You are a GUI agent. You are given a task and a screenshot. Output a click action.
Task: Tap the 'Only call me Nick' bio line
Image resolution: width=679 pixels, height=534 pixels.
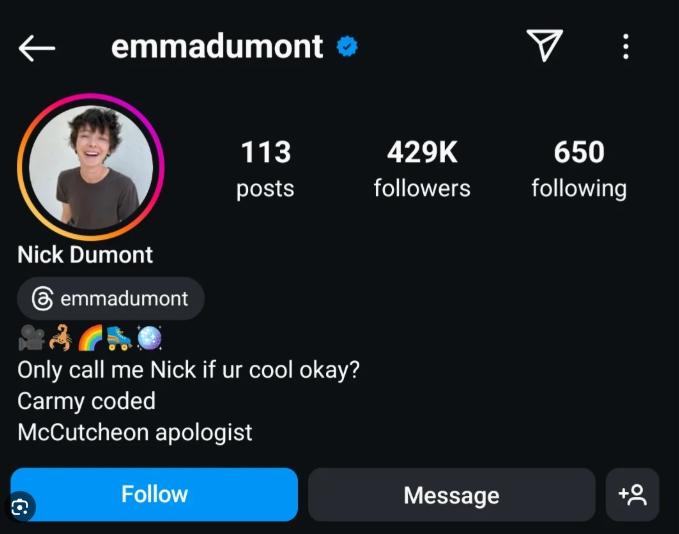tap(188, 370)
